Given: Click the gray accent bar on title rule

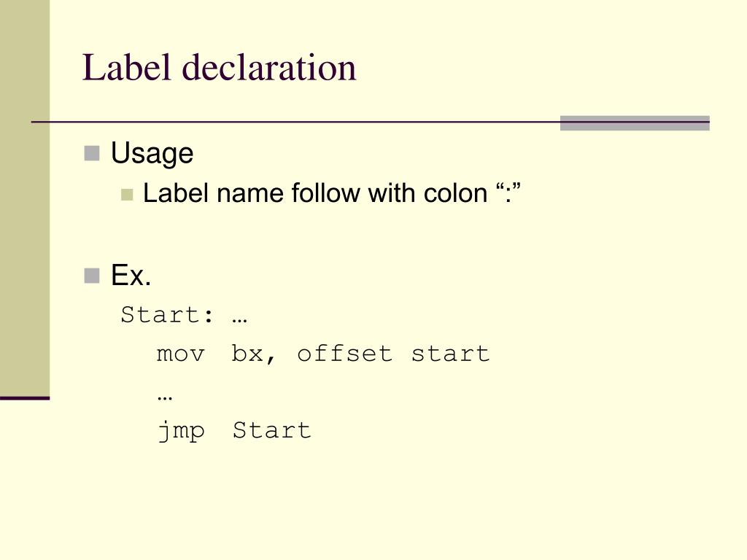Looking at the screenshot, I should tap(635, 122).
